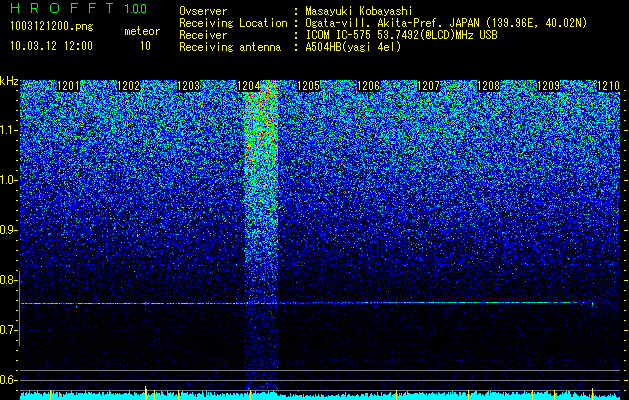Click the Ogata-vill. Akita-Pref. JAPAN location text
The height and width of the screenshot is (400, 629).
point(446,23)
